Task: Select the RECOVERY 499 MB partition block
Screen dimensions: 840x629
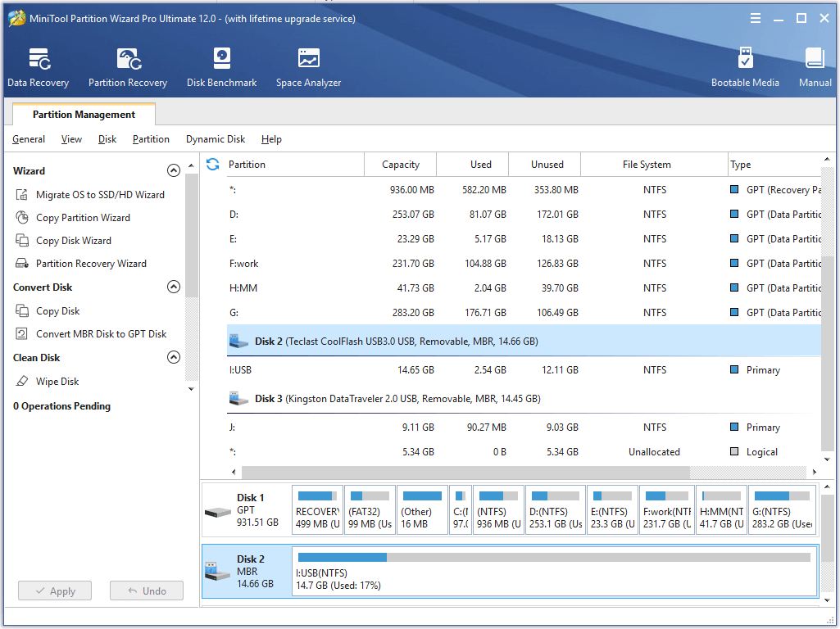Action: [318, 509]
